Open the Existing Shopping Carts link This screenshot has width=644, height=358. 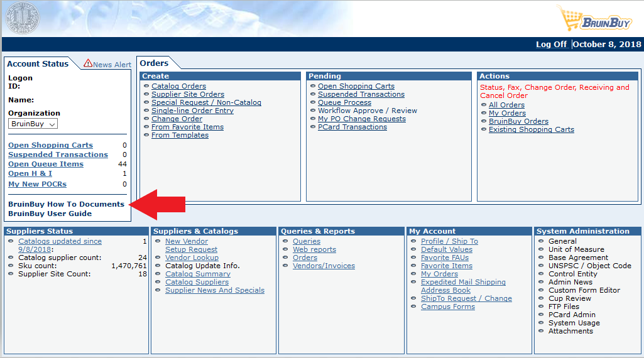click(531, 129)
